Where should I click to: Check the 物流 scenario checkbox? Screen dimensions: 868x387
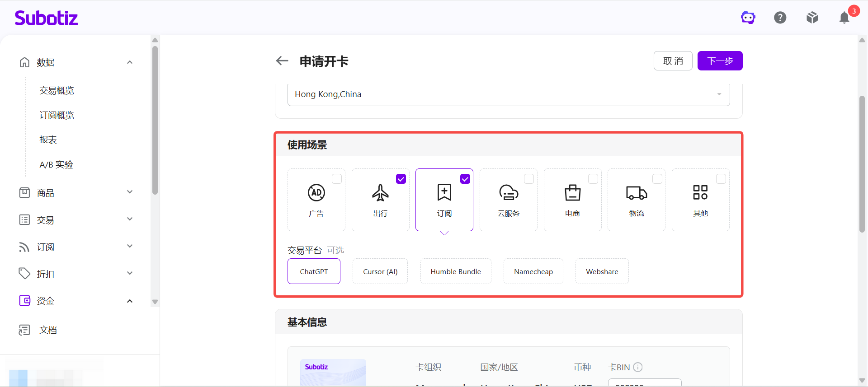click(x=657, y=179)
